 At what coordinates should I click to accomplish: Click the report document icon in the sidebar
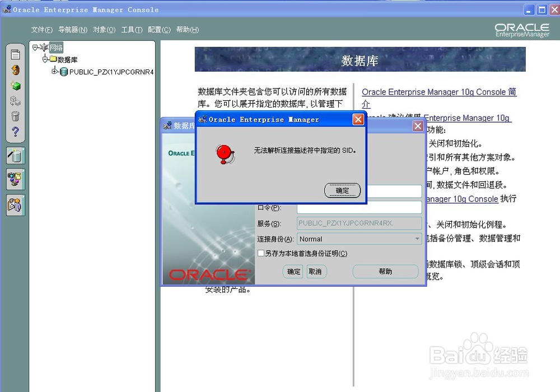(15, 54)
